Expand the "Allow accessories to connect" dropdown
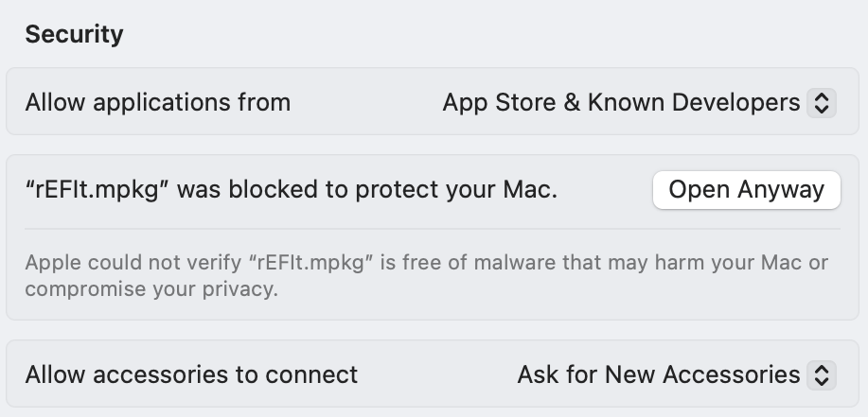 click(675, 374)
